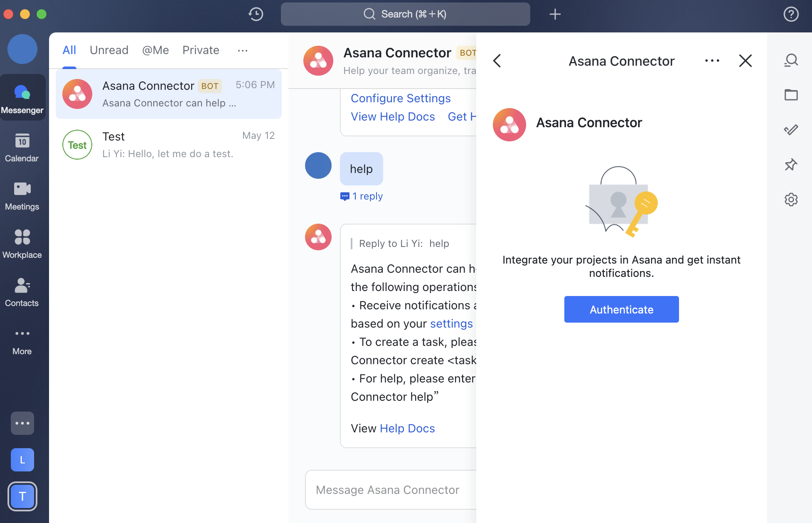Image resolution: width=812 pixels, height=523 pixels.
Task: Open the pin icon in the right rail
Action: pos(791,165)
